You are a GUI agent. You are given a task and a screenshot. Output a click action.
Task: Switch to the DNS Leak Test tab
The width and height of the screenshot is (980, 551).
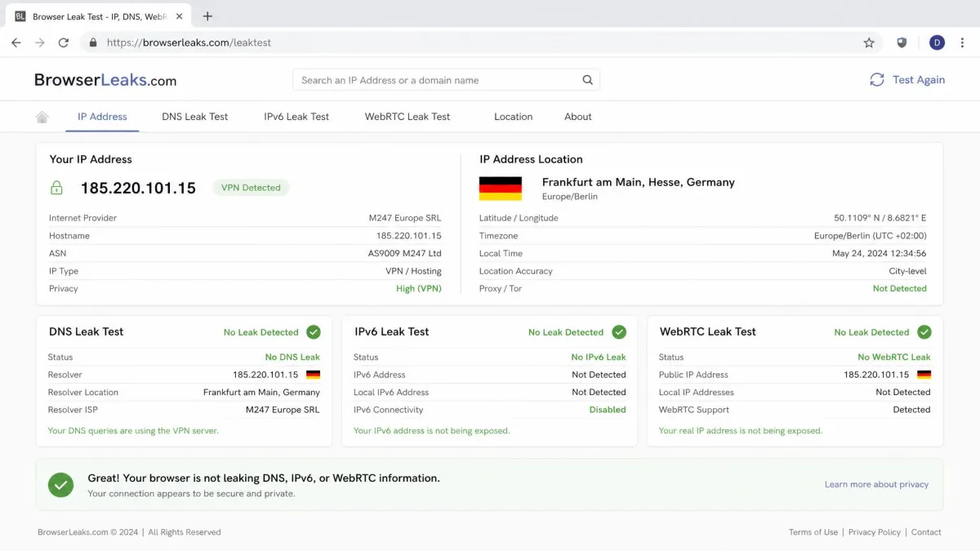[195, 117]
